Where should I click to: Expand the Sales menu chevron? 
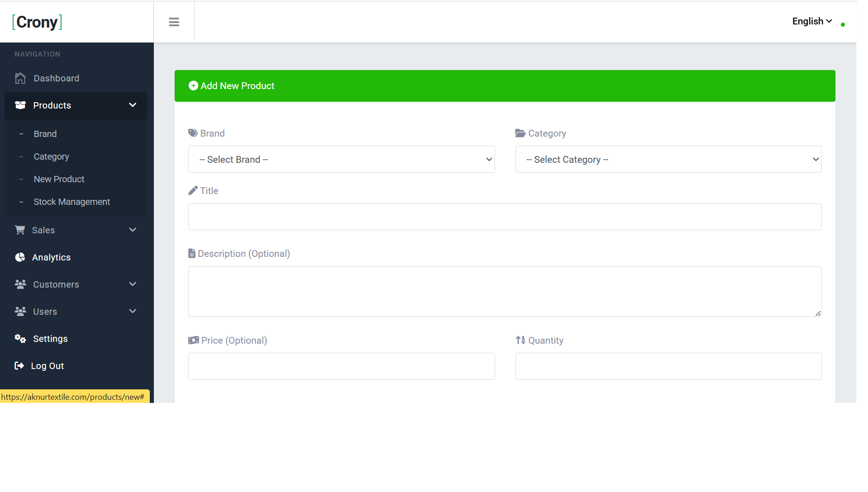(133, 230)
